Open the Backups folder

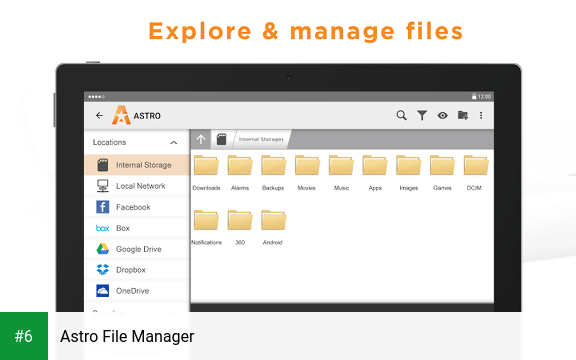[273, 173]
